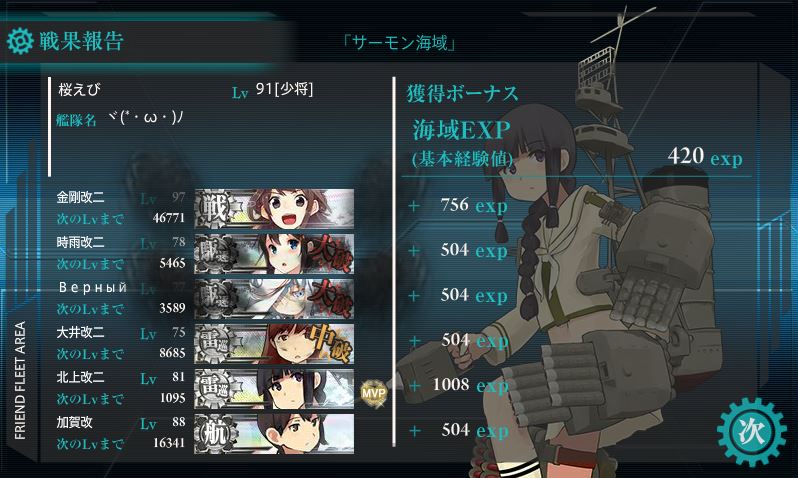Click the FRIEND FLEET AREA side label
This screenshot has height=478, width=798.
coord(20,380)
